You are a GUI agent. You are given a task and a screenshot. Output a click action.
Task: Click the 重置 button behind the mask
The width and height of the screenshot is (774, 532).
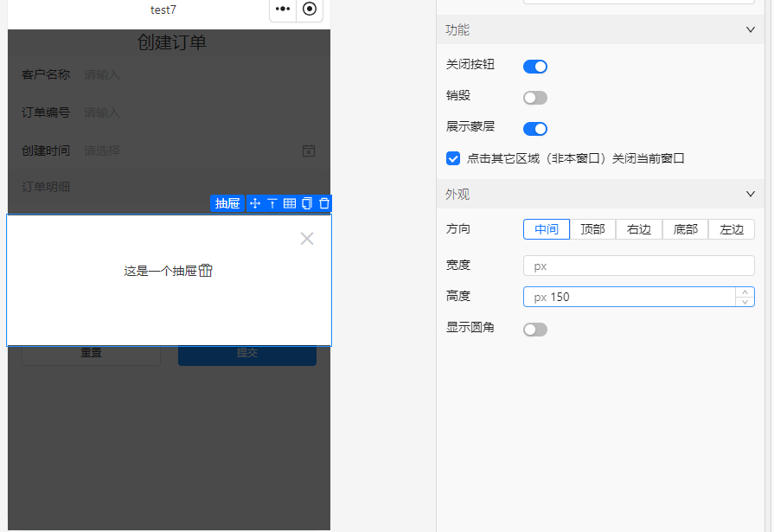92,355
